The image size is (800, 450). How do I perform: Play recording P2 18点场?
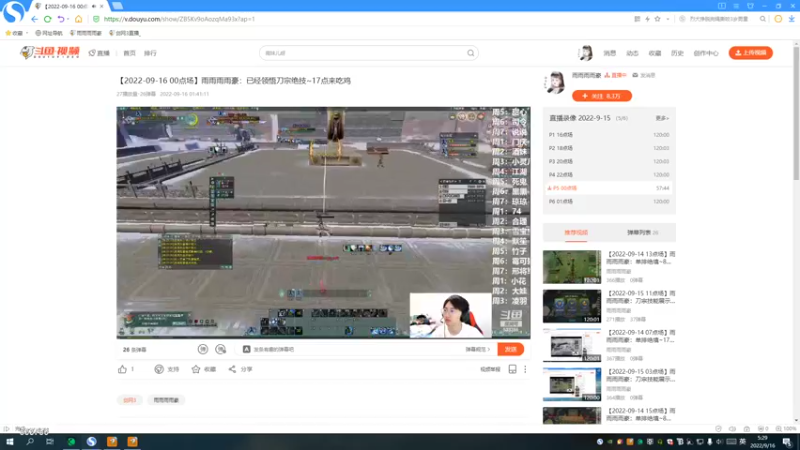point(609,148)
